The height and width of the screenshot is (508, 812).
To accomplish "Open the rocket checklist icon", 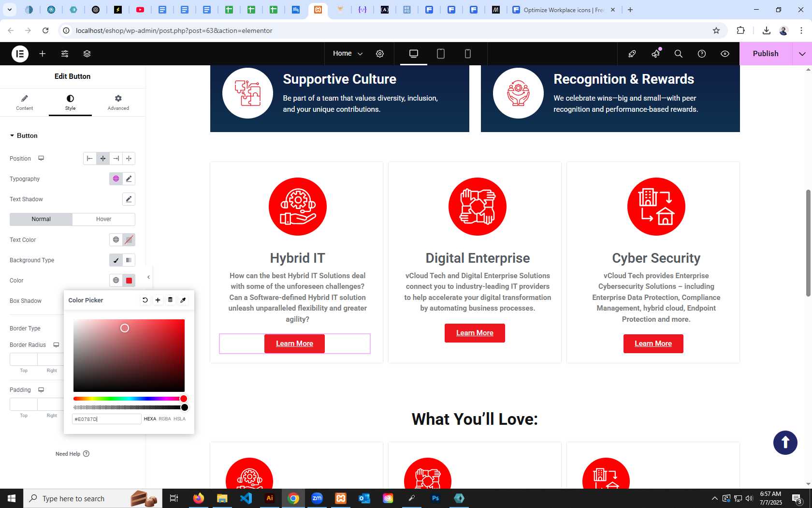I will (632, 54).
